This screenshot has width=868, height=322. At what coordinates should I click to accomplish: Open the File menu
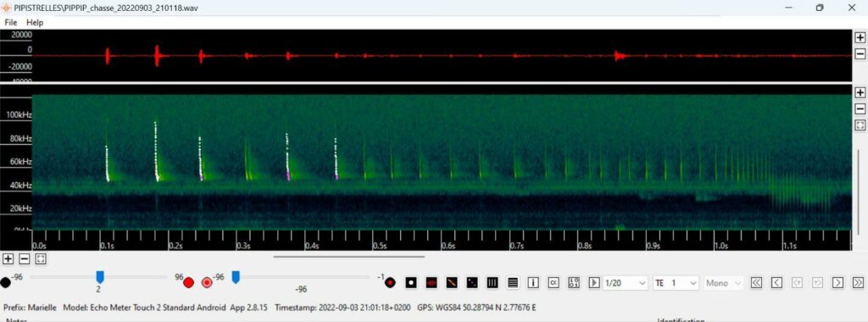10,23
